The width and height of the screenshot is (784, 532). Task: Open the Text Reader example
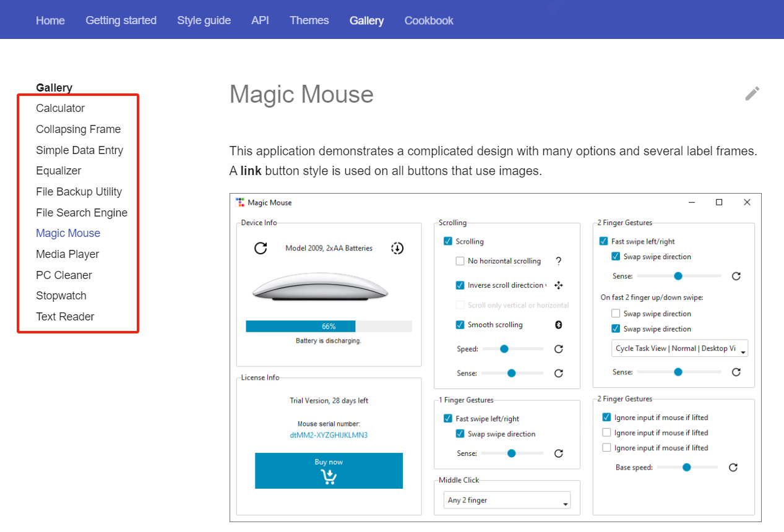click(65, 317)
